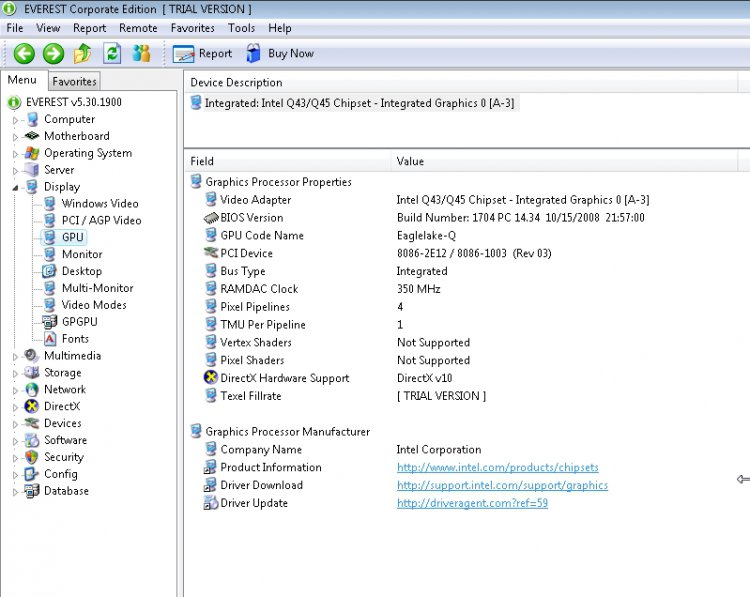The image size is (750, 597).
Task: Open the Report menu
Action: [89, 28]
